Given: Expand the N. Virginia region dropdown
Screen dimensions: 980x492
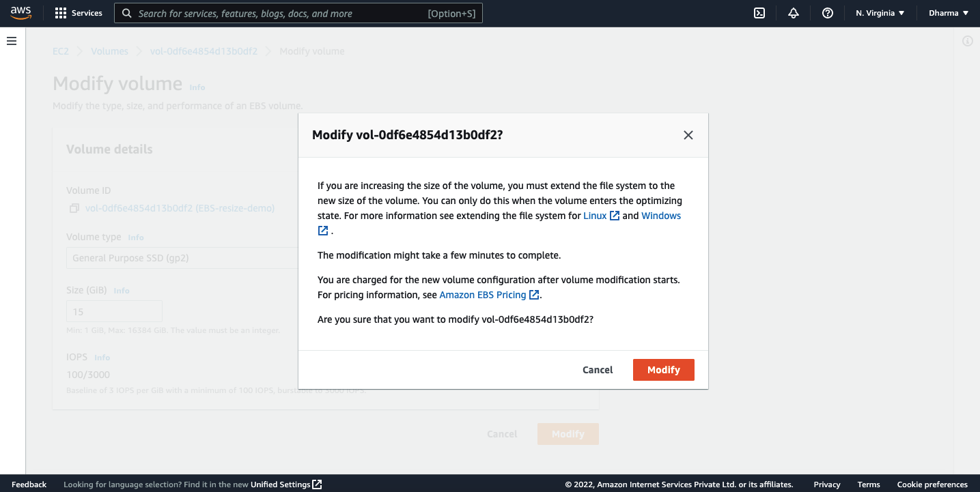Looking at the screenshot, I should coord(880,13).
